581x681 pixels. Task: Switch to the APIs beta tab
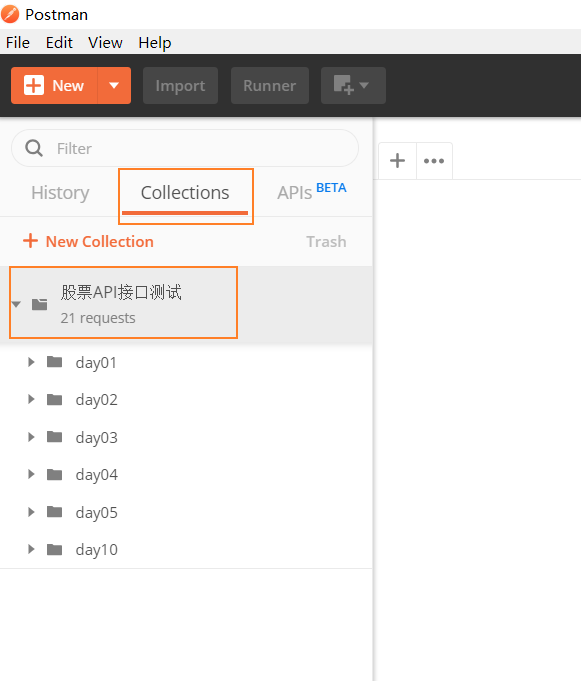pos(312,192)
